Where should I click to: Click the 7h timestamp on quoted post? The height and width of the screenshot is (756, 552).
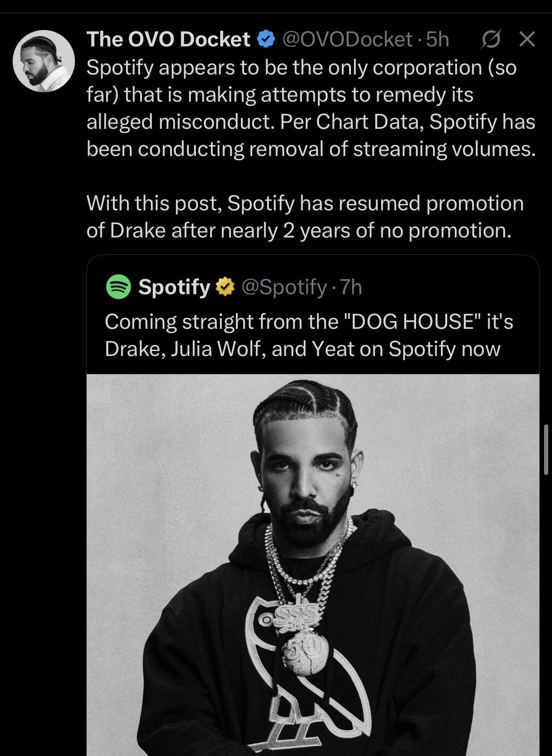pos(351,287)
